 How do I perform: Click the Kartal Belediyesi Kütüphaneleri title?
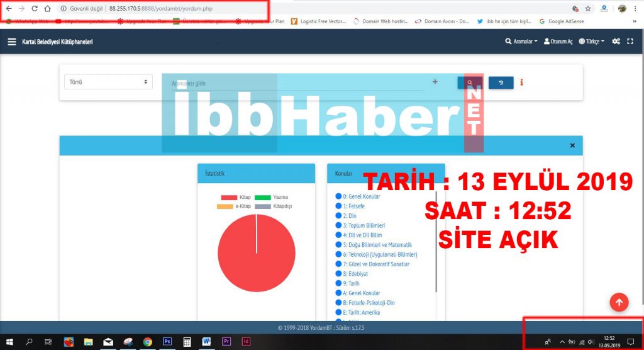point(57,42)
